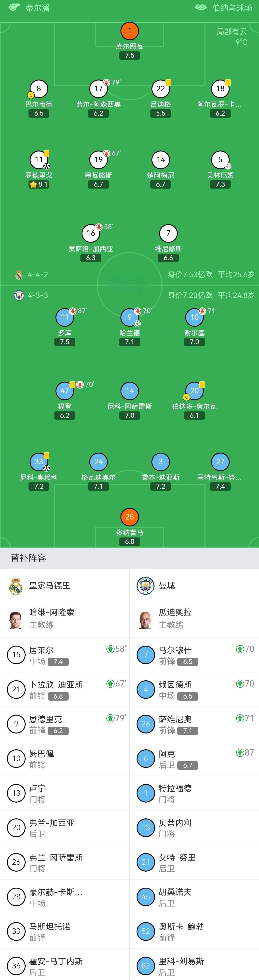This screenshot has width=259, height=980.
Task: Click goalkeeper 多纳鲁马's number 25 circle
Action: [x=130, y=517]
